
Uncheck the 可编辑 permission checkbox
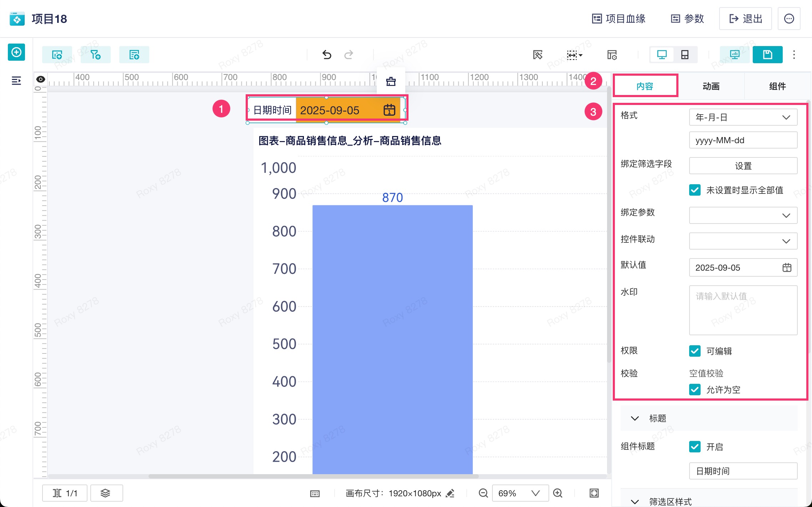695,351
